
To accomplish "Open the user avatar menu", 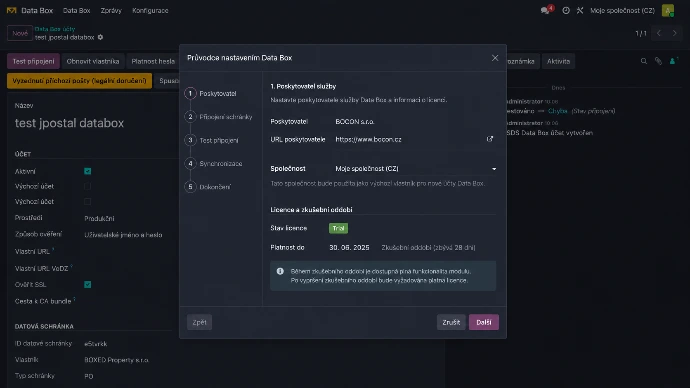I will 668,10.
